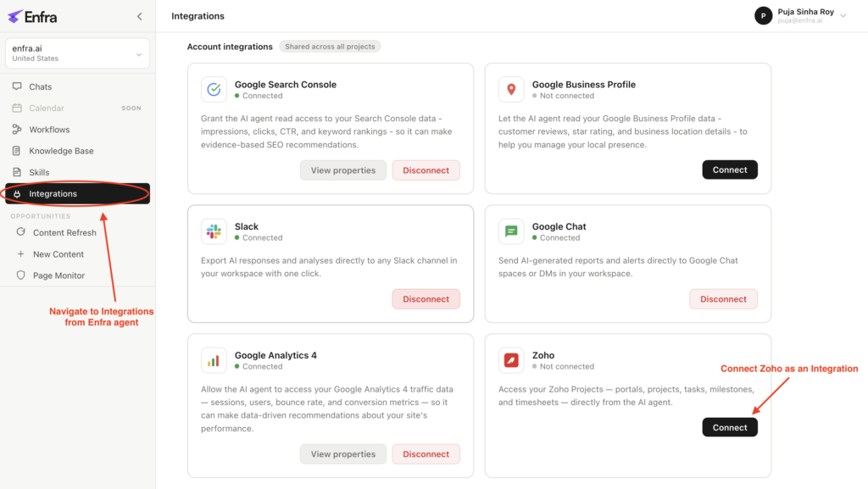Screen dimensions: 868x489
Task: Click the 'Integrations' page title
Action: pos(198,16)
